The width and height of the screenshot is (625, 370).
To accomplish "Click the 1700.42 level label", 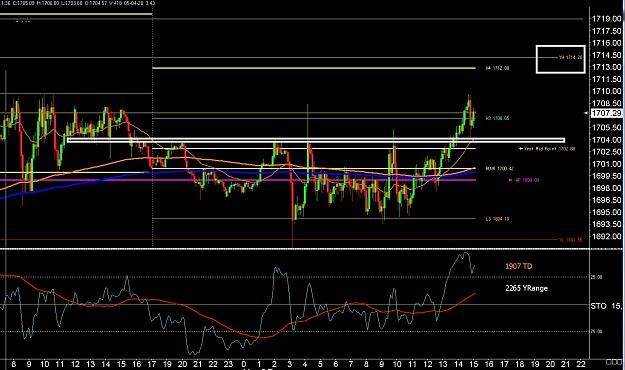I will tap(500, 169).
